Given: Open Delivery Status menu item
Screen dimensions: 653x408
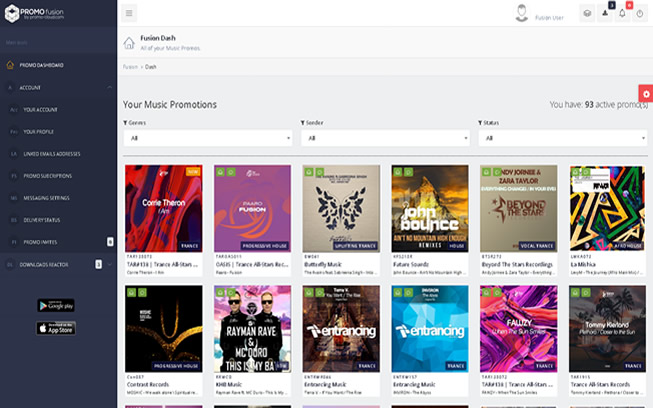Looking at the screenshot, I should [x=58, y=220].
